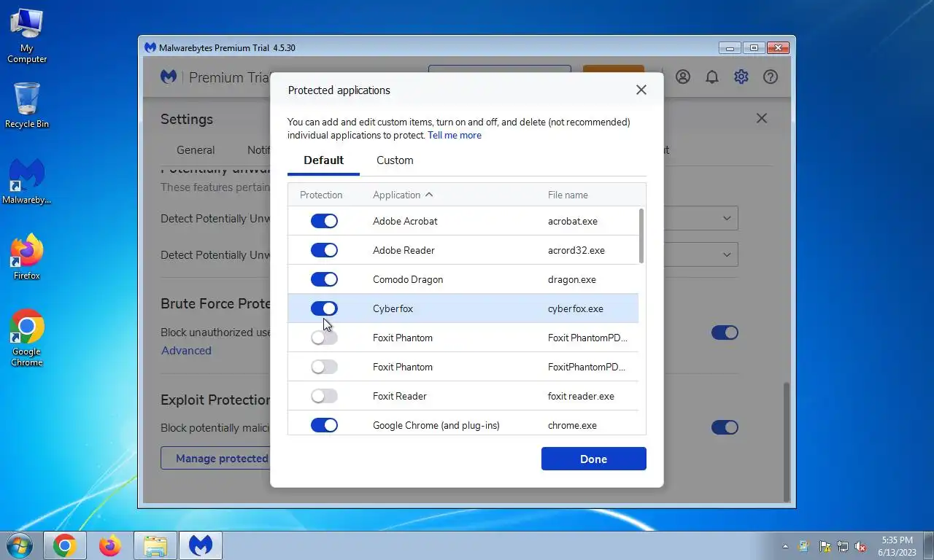Sort by Application column header

tap(403, 195)
